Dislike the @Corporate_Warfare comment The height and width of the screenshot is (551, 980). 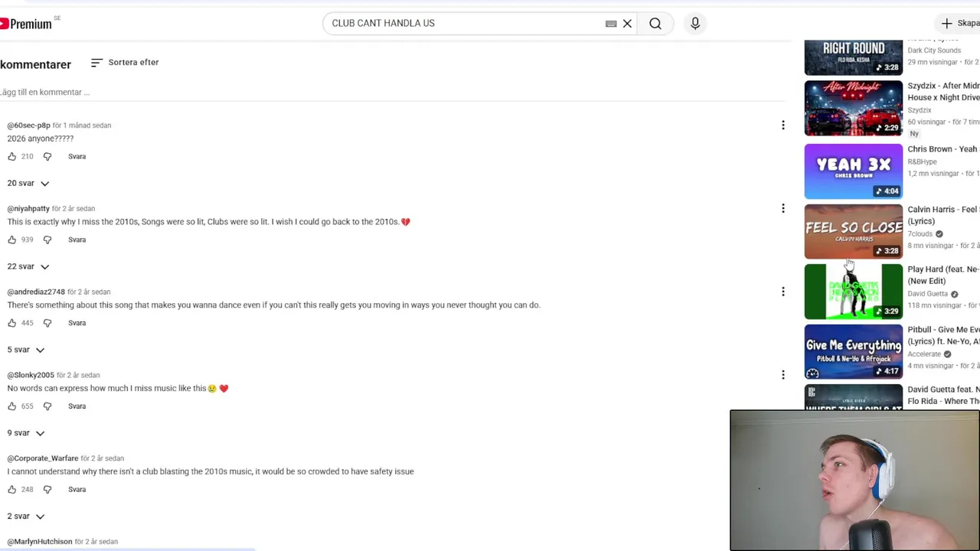coord(47,491)
